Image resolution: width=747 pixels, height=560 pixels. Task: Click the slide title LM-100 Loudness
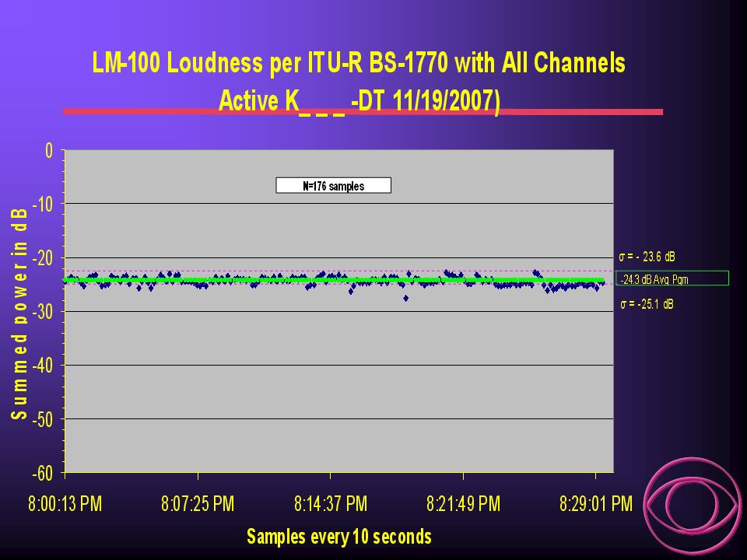358,63
